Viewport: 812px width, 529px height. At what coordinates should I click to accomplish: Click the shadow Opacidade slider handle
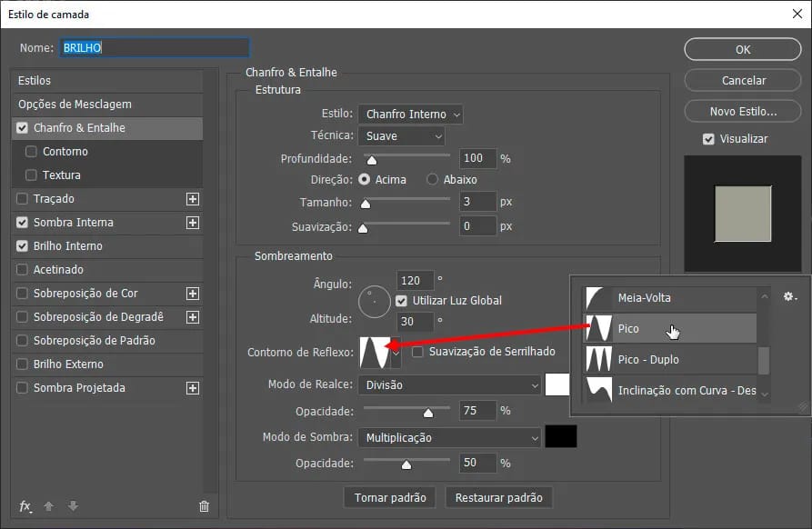[x=406, y=464]
